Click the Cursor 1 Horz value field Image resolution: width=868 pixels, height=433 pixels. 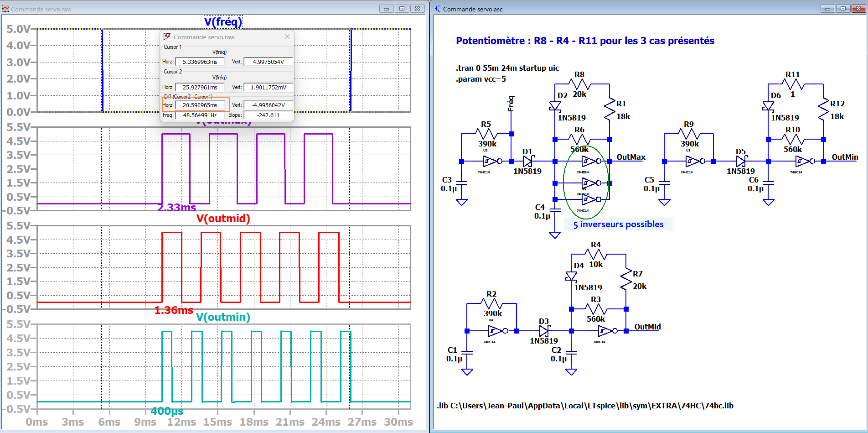(200, 62)
